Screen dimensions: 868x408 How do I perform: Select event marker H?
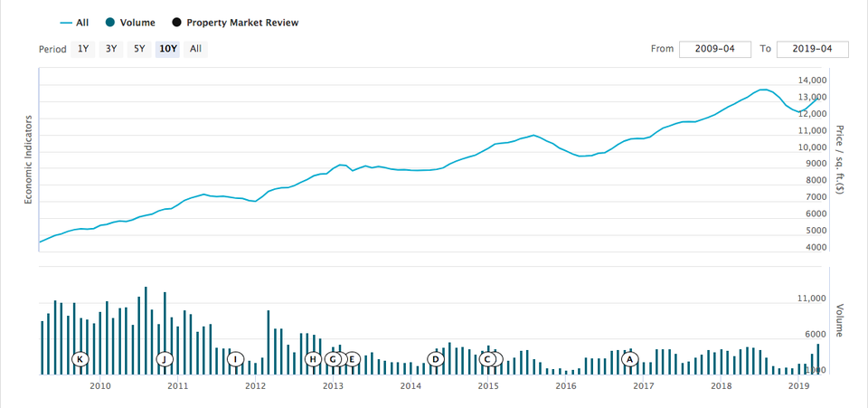pyautogui.click(x=313, y=359)
